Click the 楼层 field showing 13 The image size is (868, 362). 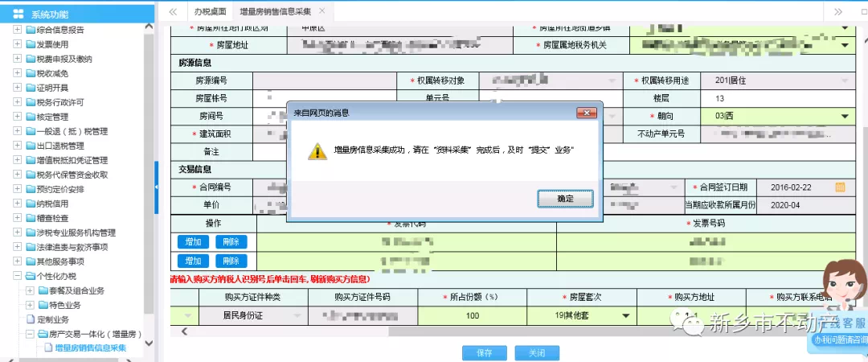[776, 98]
